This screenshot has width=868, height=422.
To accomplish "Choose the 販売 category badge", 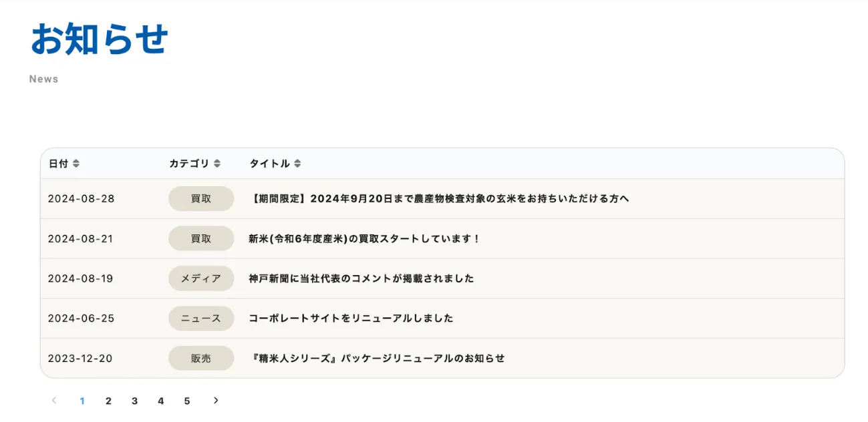I will coord(201,359).
